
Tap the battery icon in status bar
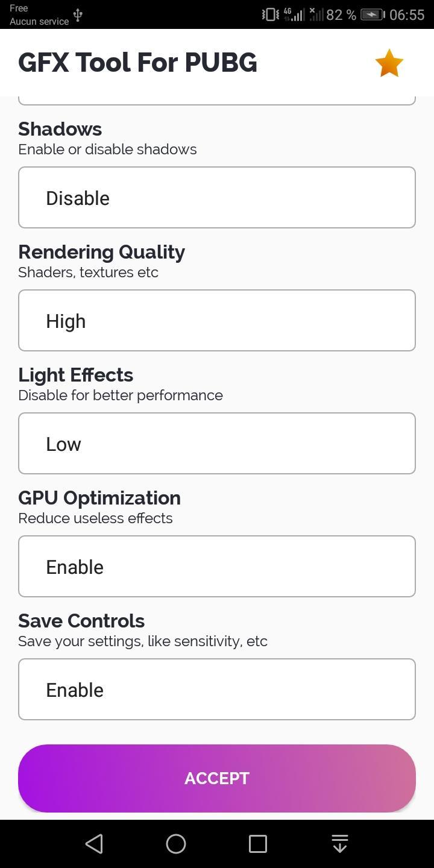pos(373,14)
